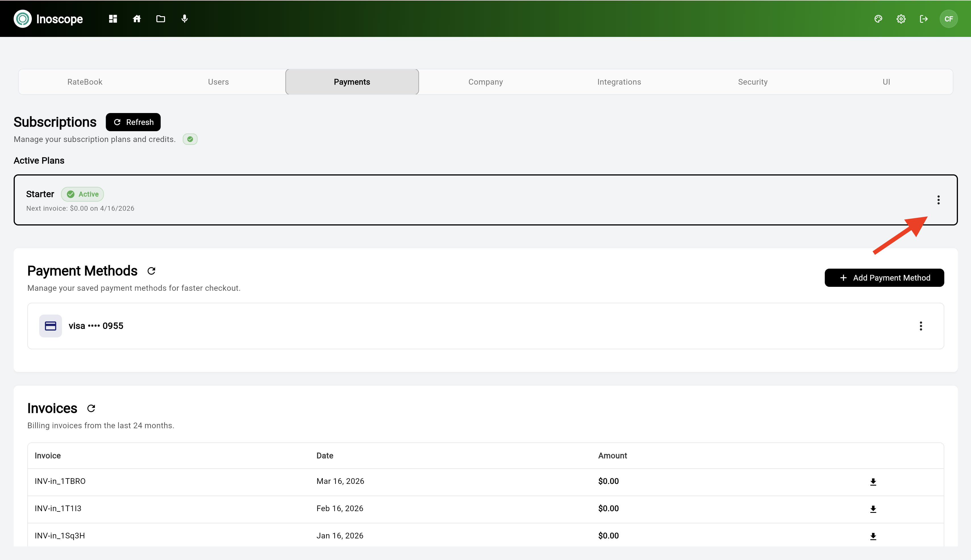Activate the microphone icon in the navbar
Image resolution: width=971 pixels, height=560 pixels.
[x=185, y=18]
